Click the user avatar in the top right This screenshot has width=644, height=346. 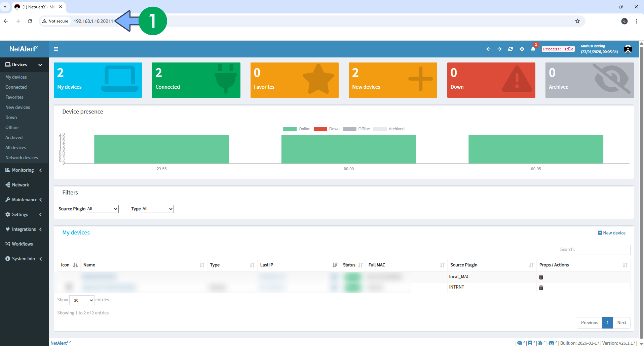tap(628, 49)
